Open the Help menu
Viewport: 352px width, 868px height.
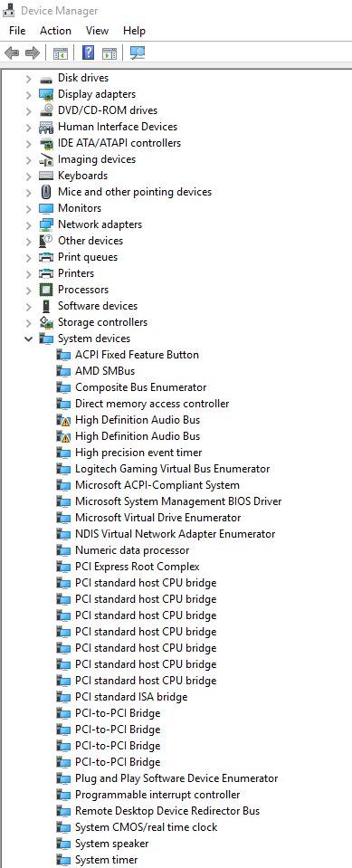[134, 31]
